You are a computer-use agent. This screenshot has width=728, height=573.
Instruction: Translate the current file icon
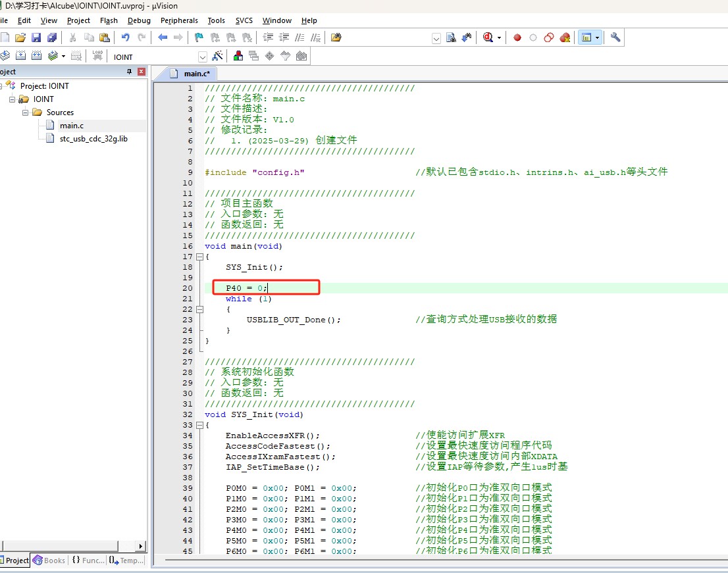point(5,56)
